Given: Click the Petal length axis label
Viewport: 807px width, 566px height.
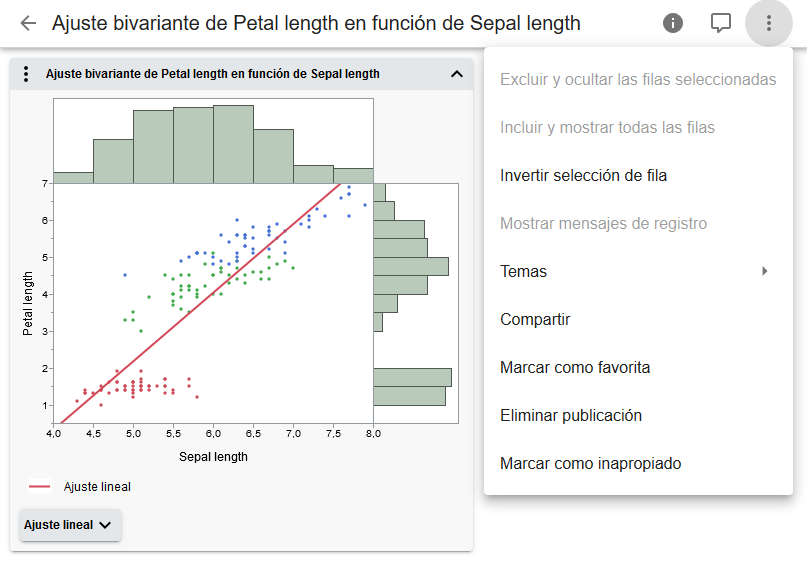Looking at the screenshot, I should (x=28, y=306).
